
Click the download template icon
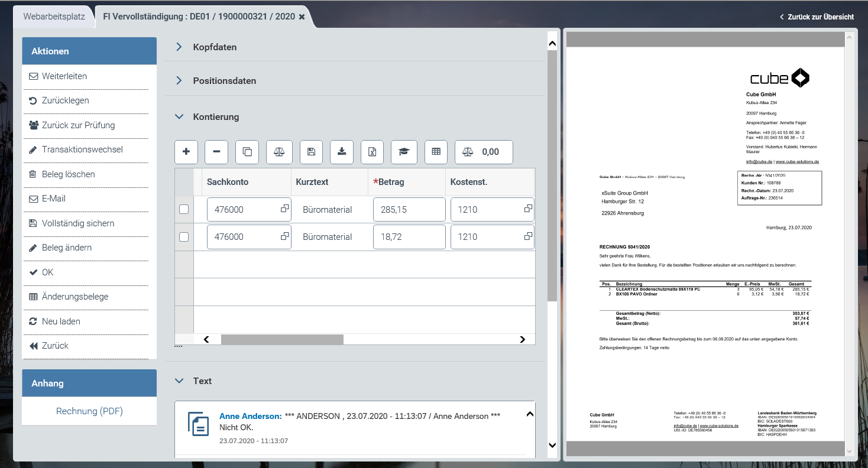tap(342, 152)
